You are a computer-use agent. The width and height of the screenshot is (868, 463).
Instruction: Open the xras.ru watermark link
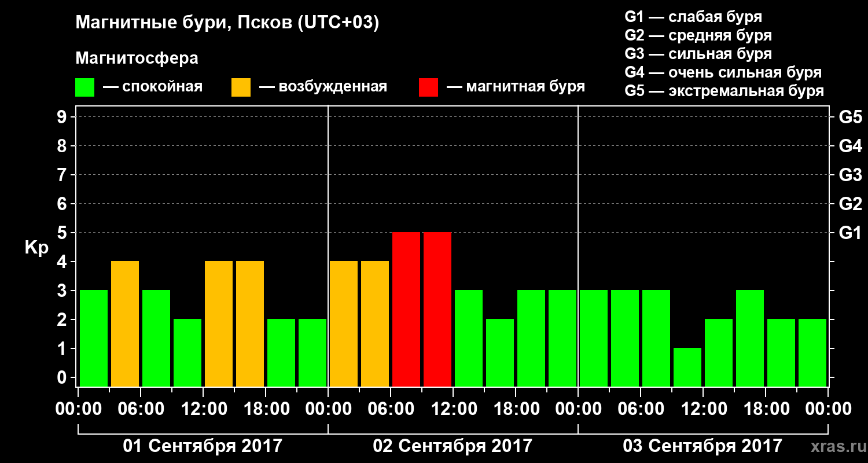[835, 446]
